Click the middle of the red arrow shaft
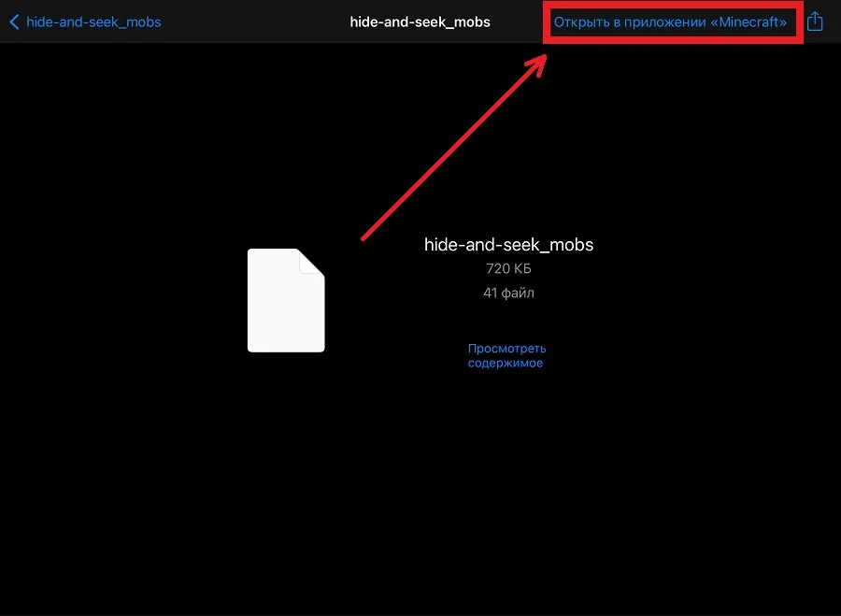 (x=452, y=149)
